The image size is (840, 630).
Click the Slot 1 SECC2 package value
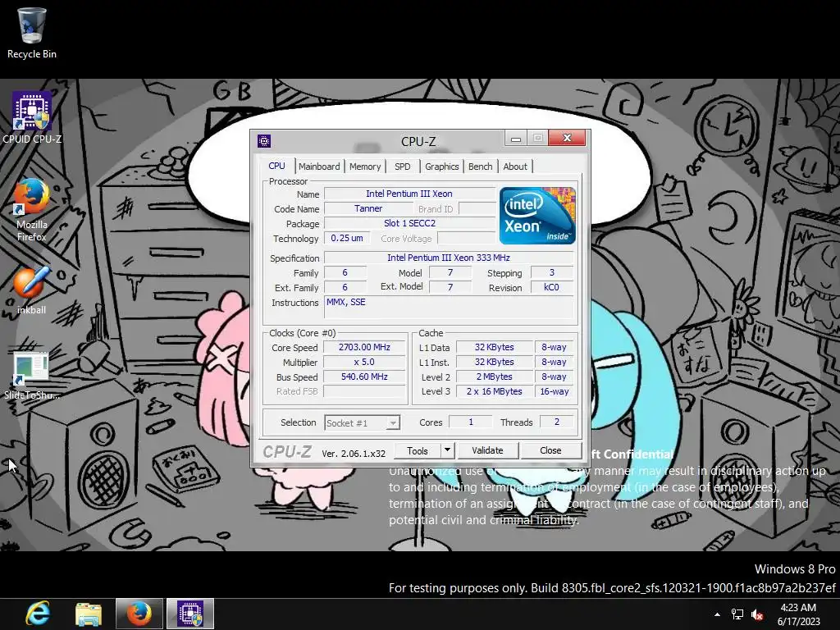tap(409, 223)
